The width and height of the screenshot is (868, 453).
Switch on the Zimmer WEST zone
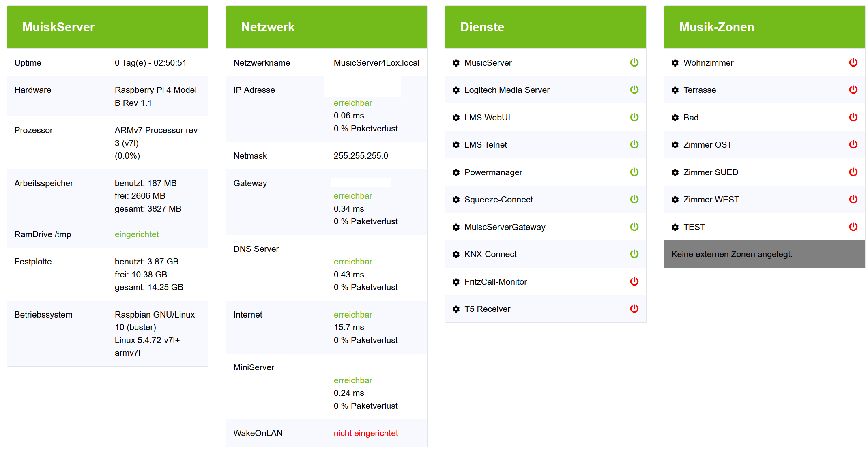coord(853,199)
